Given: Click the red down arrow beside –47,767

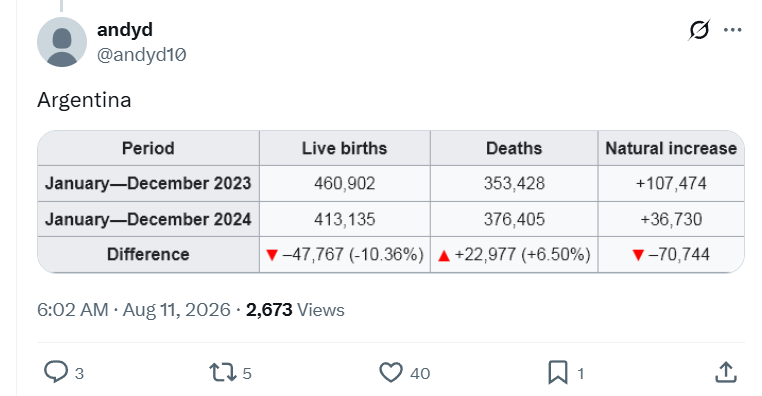Looking at the screenshot, I should point(272,255).
